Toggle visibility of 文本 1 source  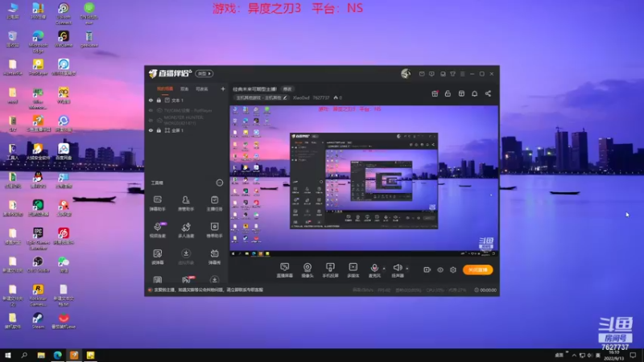(x=151, y=100)
